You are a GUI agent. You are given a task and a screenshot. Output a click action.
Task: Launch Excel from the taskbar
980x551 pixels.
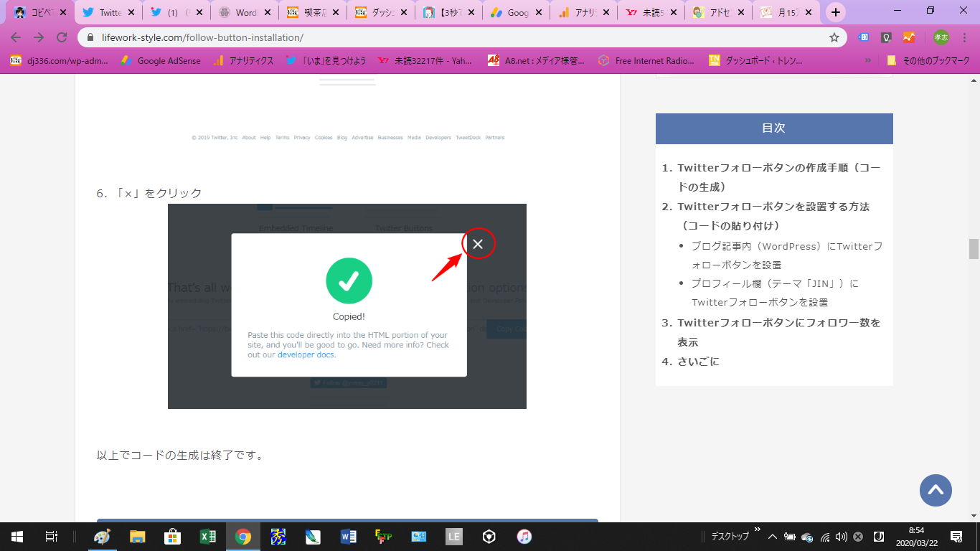(x=208, y=536)
